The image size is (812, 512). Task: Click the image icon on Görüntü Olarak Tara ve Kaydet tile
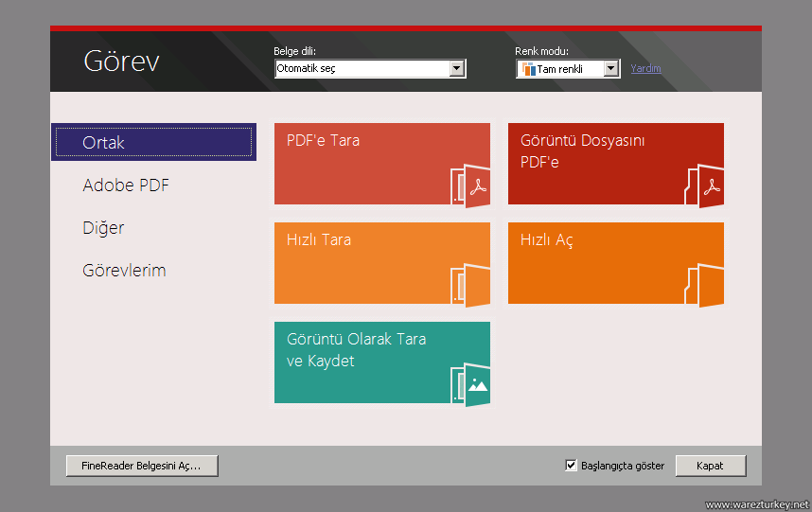point(470,384)
